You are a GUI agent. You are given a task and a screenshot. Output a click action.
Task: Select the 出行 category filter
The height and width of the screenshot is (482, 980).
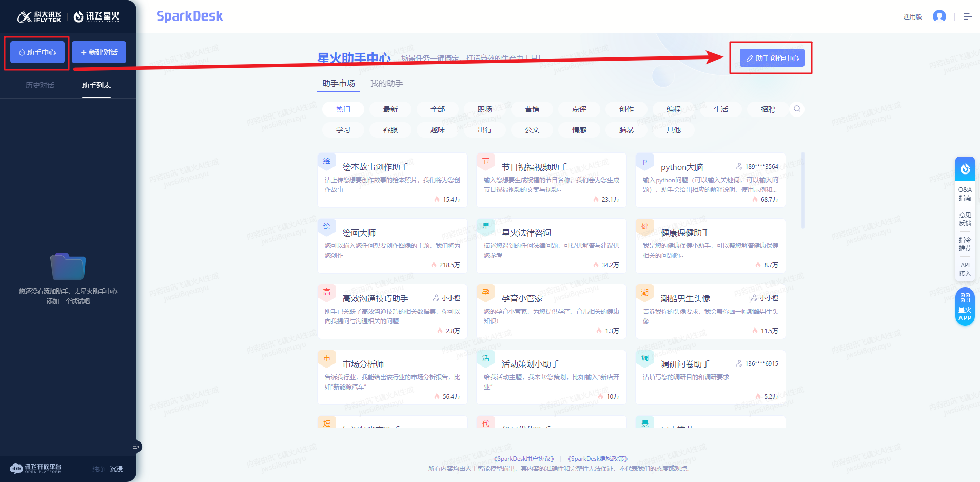pyautogui.click(x=485, y=130)
